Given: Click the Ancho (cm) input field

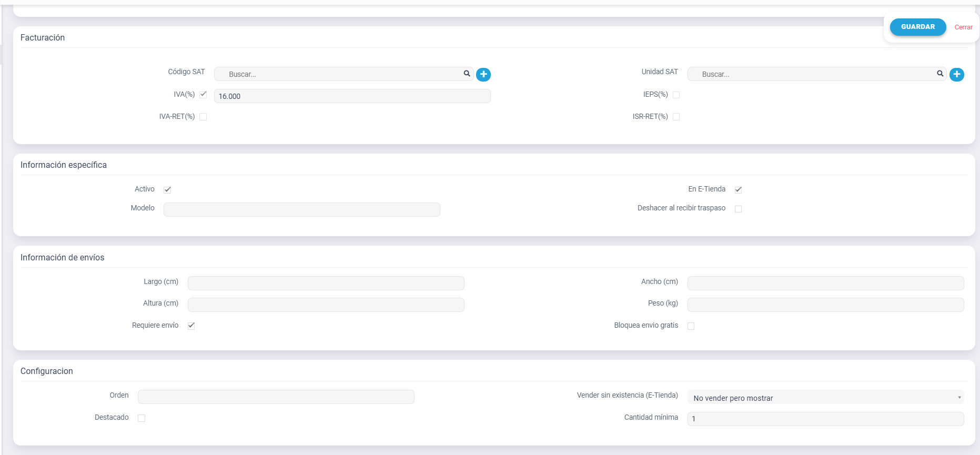Looking at the screenshot, I should pyautogui.click(x=826, y=283).
